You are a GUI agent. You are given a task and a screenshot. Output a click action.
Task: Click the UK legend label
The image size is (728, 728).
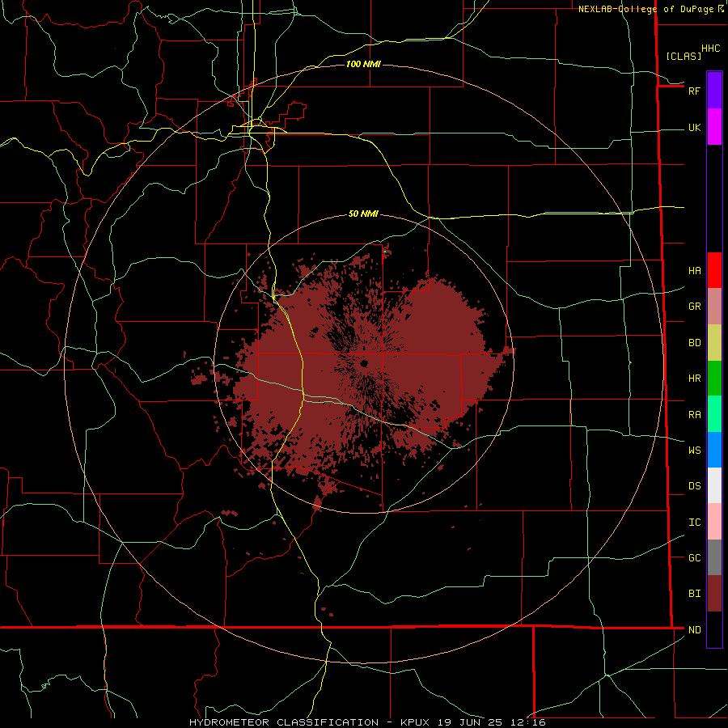[x=695, y=128]
